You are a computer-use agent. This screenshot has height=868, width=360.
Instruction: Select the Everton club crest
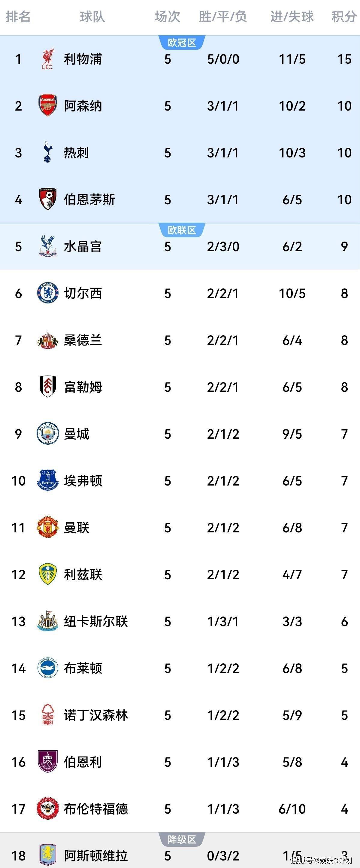(47, 480)
